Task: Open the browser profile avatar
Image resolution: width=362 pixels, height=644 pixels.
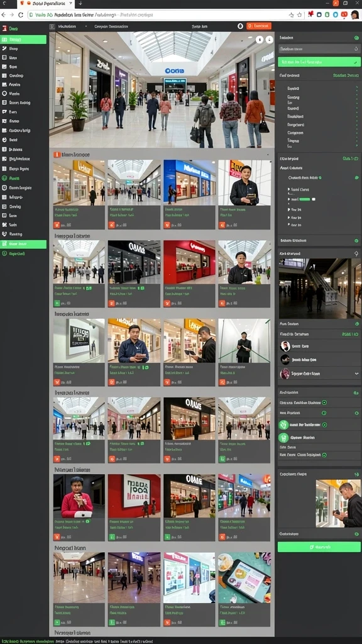Action: point(355,15)
